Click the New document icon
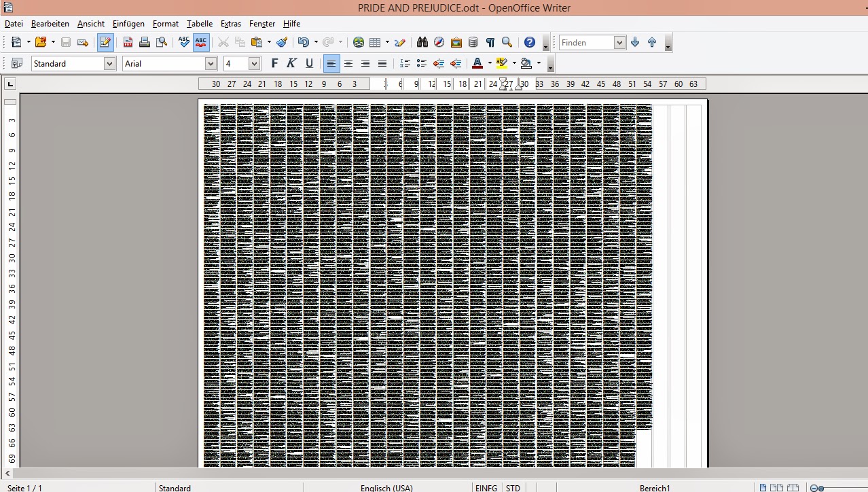 [16, 42]
